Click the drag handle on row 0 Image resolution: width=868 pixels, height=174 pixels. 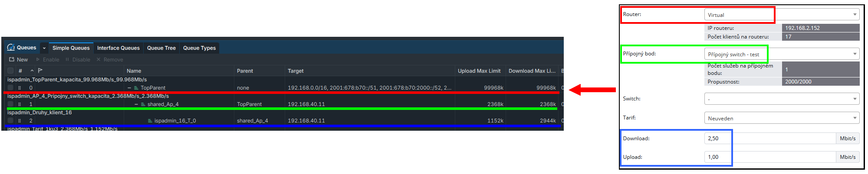pyautogui.click(x=20, y=88)
